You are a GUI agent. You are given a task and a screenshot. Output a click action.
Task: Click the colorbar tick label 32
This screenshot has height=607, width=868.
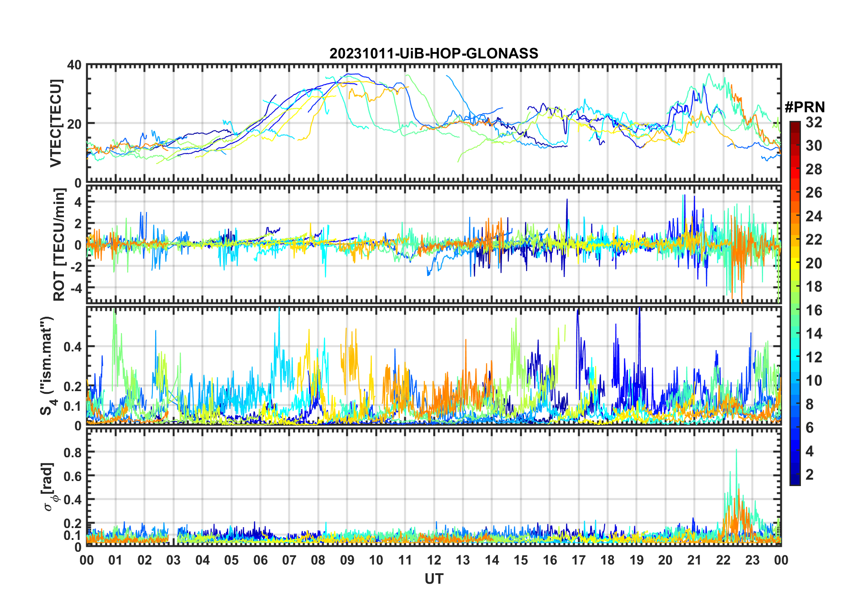(814, 122)
